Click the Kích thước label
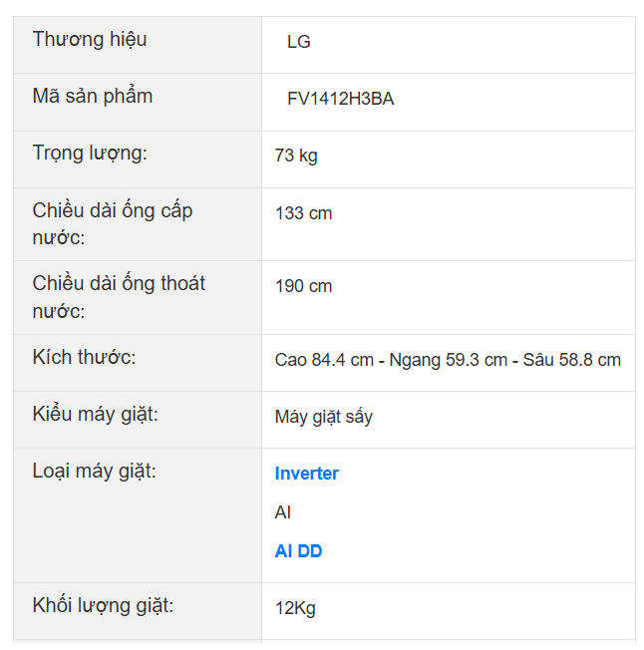 [84, 357]
